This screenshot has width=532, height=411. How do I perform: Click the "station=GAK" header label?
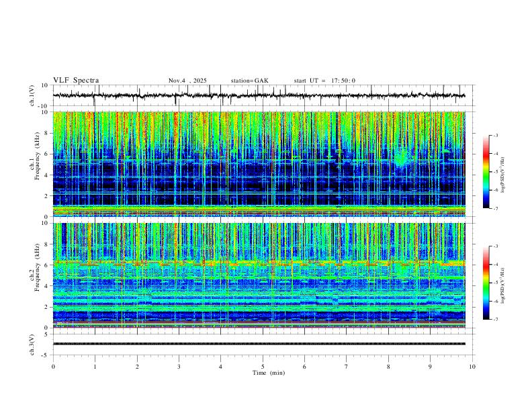[249, 81]
